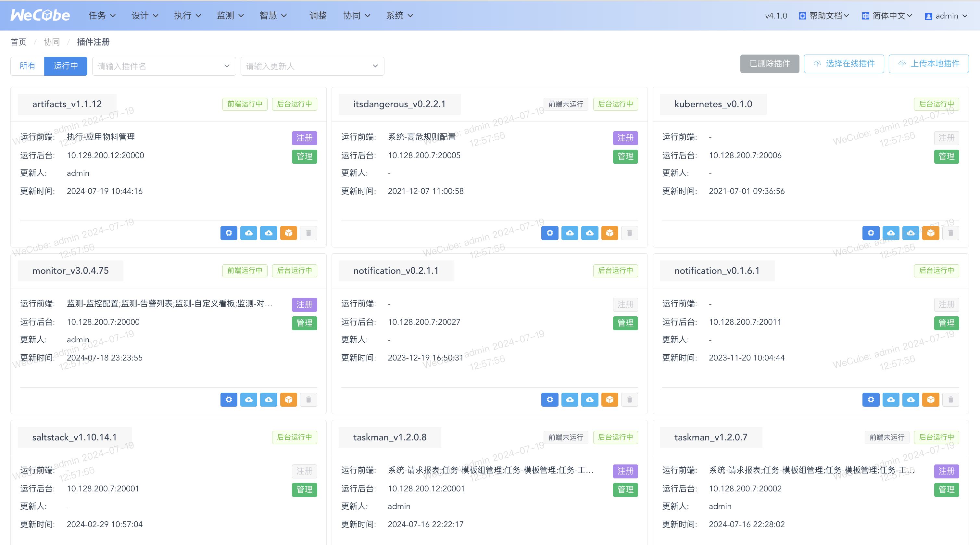
Task: Select the 运行中 (Running) filter
Action: point(66,66)
